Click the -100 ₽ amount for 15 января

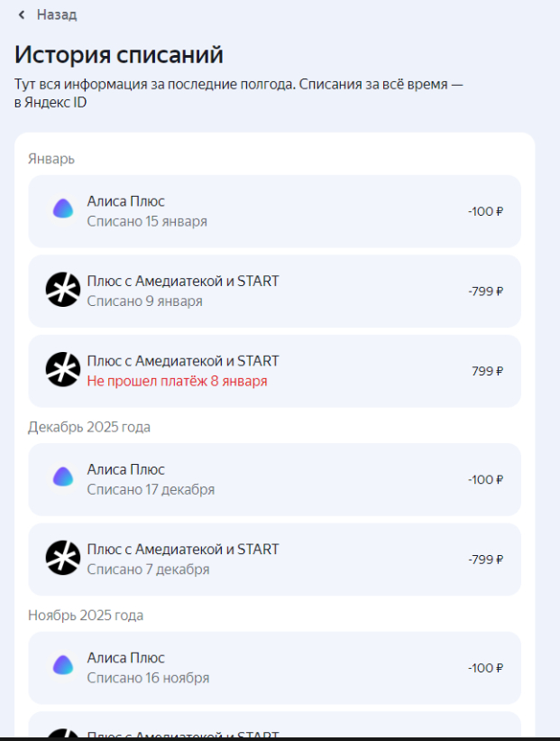pos(485,211)
